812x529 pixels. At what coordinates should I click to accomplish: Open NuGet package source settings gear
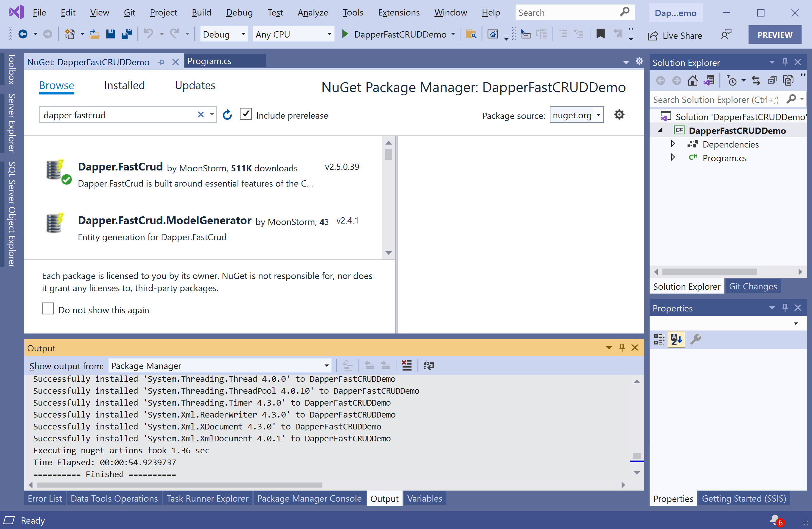[619, 115]
